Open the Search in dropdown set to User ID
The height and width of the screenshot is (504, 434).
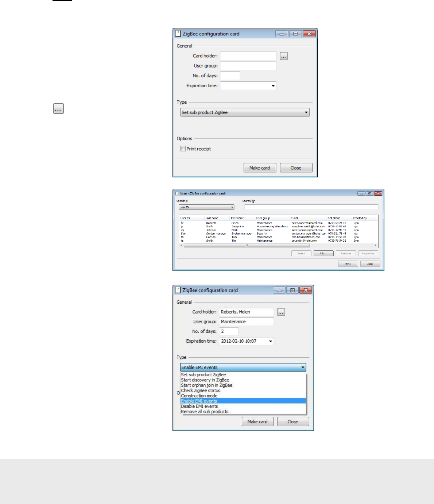206,207
